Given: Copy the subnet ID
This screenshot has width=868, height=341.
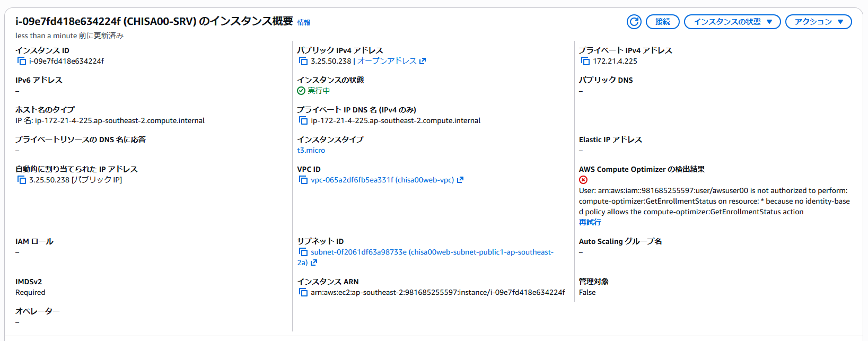Looking at the screenshot, I should point(303,252).
